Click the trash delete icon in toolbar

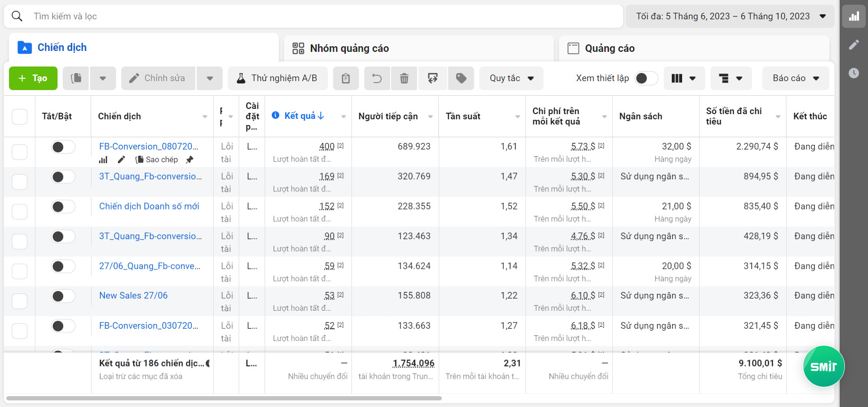(x=404, y=78)
